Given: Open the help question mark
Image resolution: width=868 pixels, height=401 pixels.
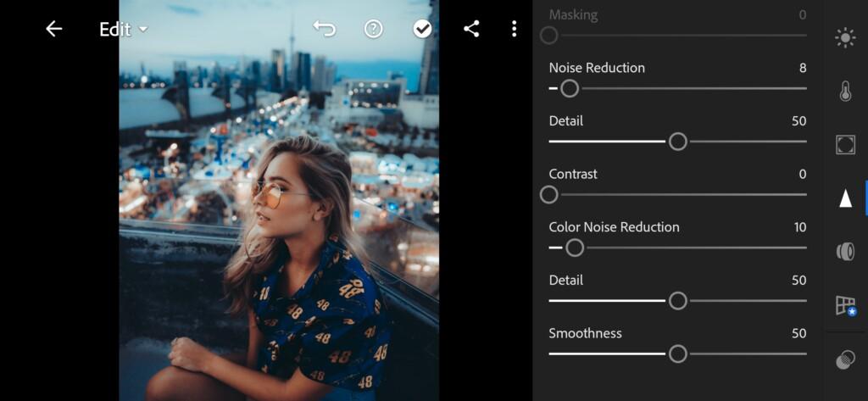Looking at the screenshot, I should [374, 29].
